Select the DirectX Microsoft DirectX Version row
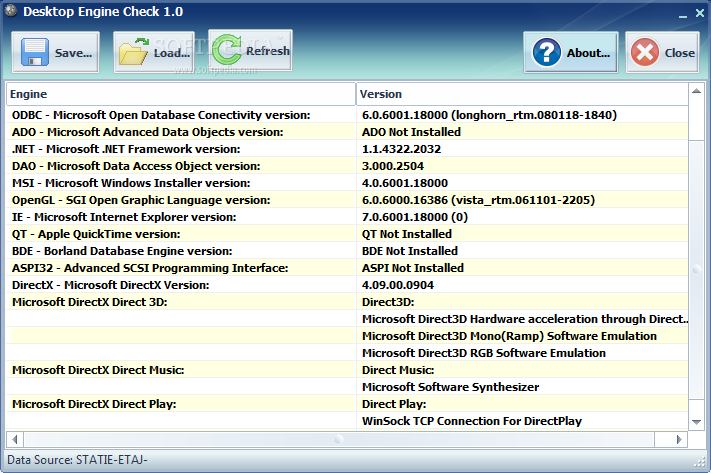711x473 pixels. [347, 285]
